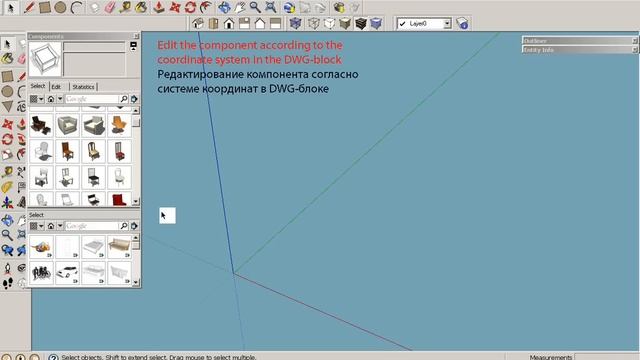
Task: Select the group of people thumbnail
Action: click(x=41, y=273)
